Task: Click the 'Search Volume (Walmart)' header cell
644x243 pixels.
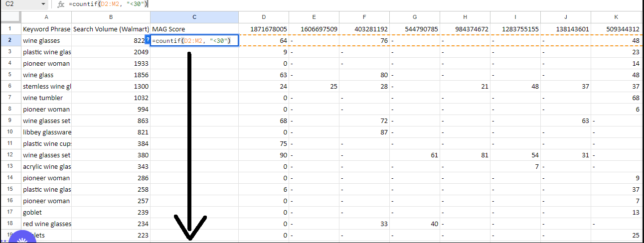Action: point(111,29)
